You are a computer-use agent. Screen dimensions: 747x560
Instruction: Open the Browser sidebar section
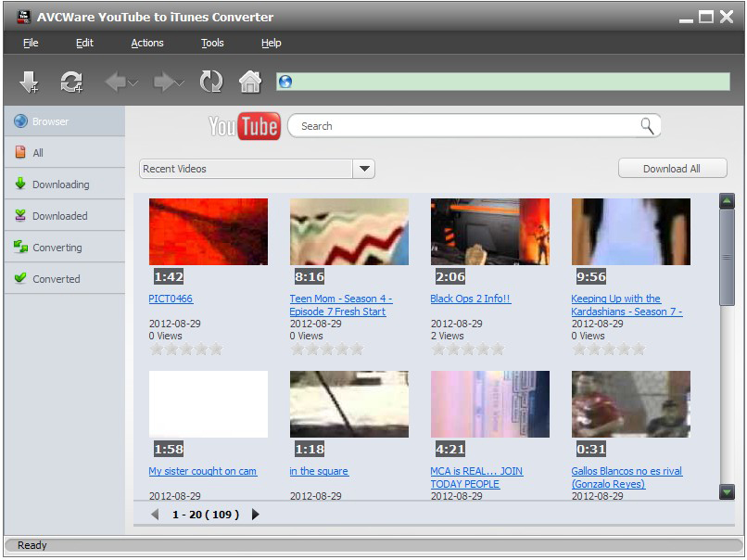coord(65,121)
